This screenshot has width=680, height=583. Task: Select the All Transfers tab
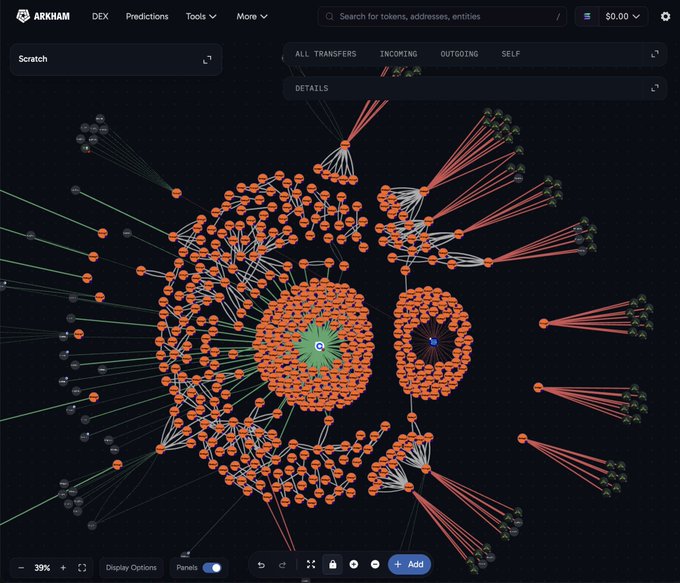coord(326,54)
